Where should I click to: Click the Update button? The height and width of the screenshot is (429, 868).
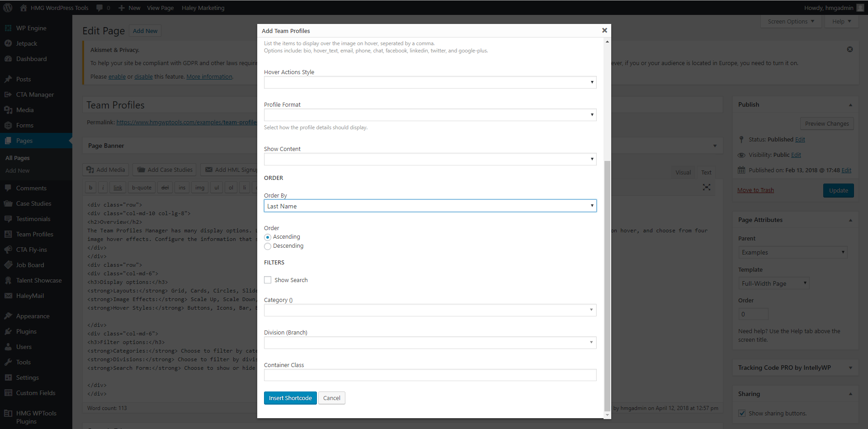tap(839, 190)
